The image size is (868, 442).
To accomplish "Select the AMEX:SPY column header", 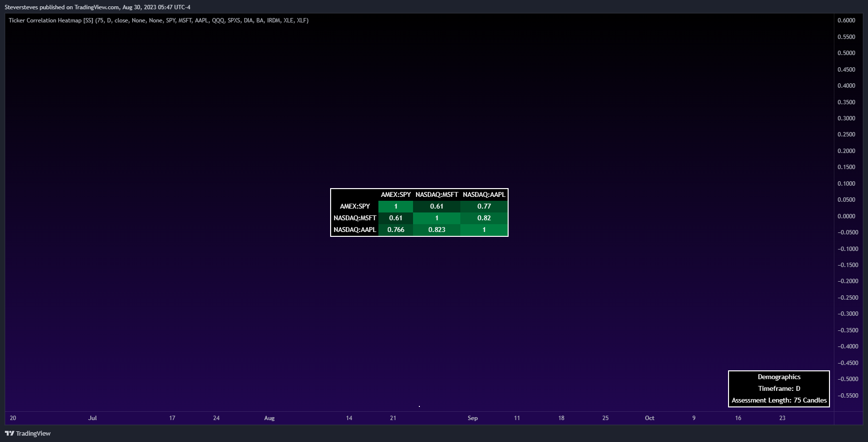I will point(396,194).
